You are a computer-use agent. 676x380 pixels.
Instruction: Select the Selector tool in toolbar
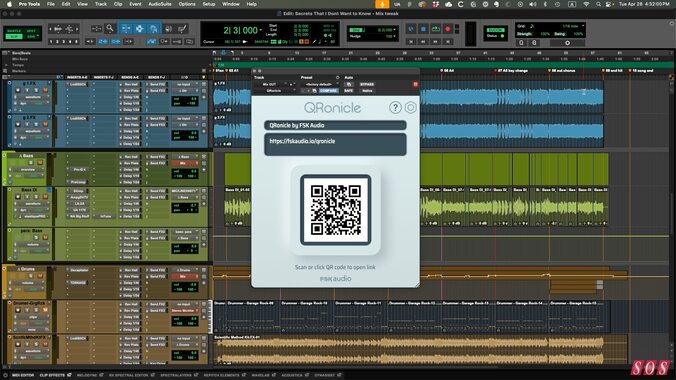[140, 28]
